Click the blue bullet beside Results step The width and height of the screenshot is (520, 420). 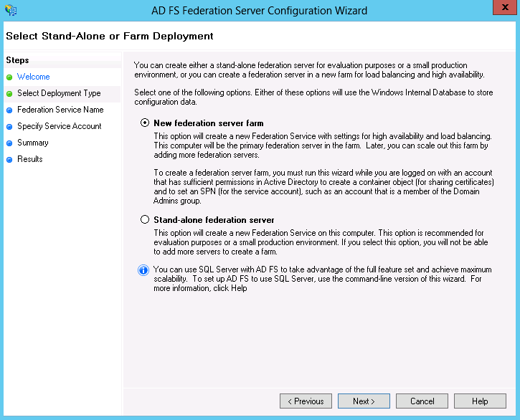tap(9, 160)
